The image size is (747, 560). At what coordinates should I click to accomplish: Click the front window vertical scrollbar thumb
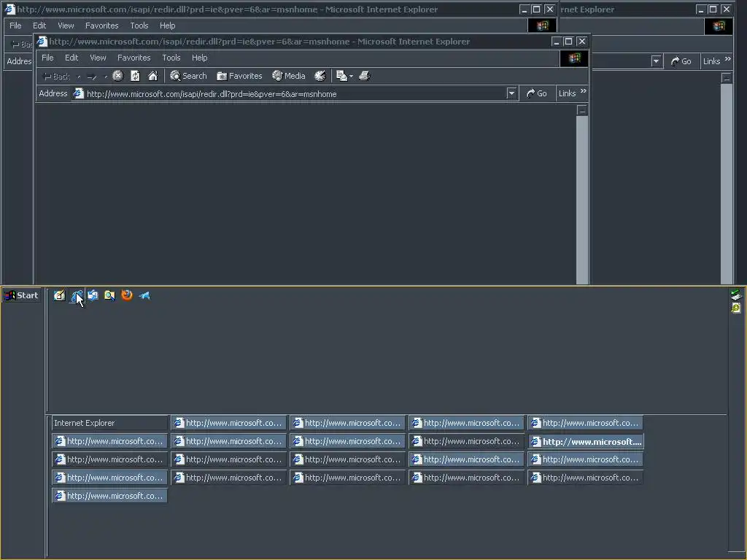click(x=581, y=200)
